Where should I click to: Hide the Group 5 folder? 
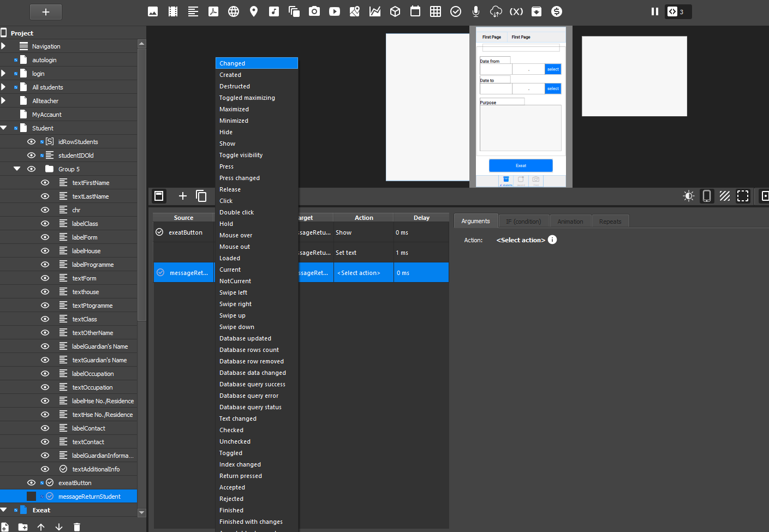point(31,169)
